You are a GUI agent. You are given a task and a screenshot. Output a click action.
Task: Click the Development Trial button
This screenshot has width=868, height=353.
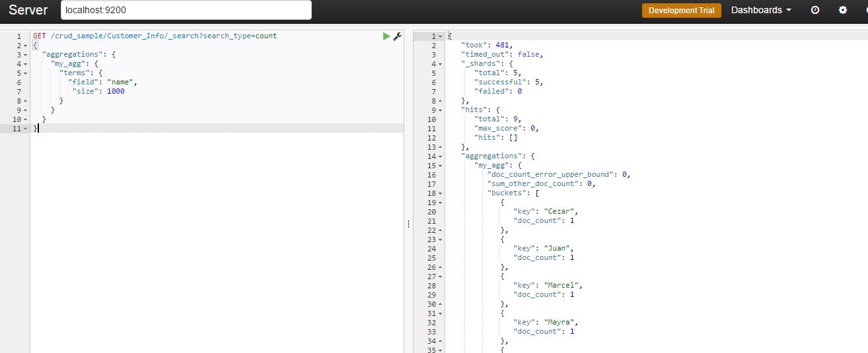click(x=682, y=11)
